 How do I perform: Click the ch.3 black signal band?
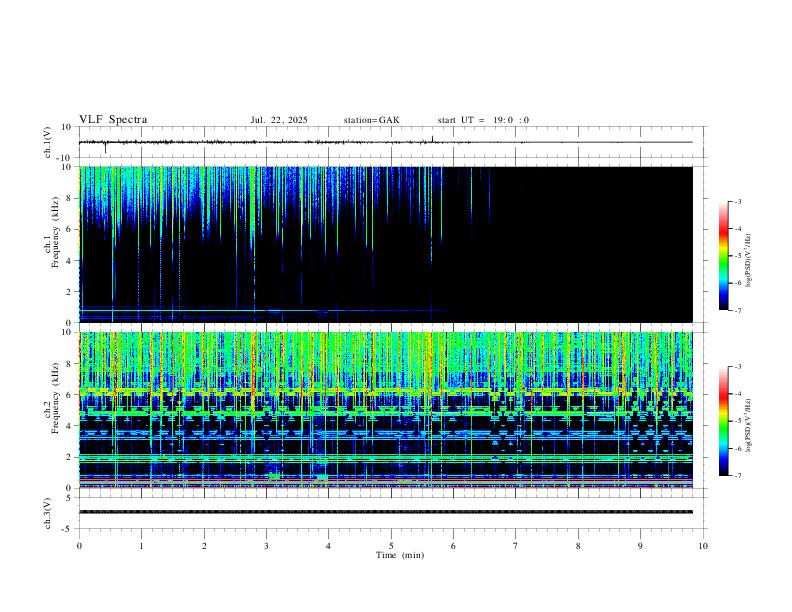(x=386, y=512)
